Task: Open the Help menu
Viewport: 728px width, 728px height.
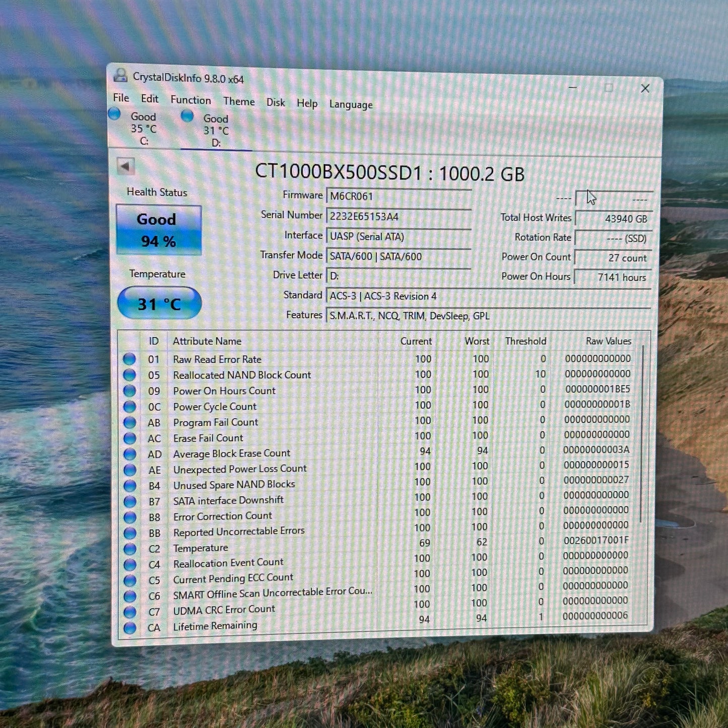Action: point(307,103)
